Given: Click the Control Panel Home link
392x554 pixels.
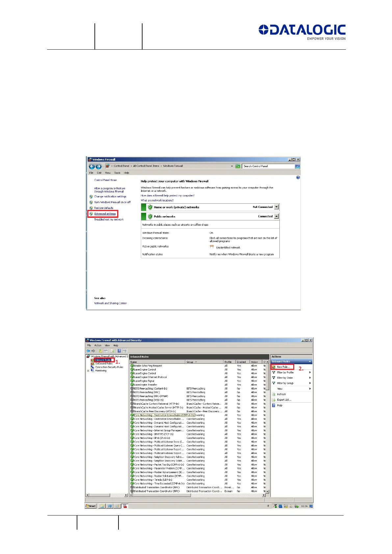Looking at the screenshot, I should coord(105,180).
